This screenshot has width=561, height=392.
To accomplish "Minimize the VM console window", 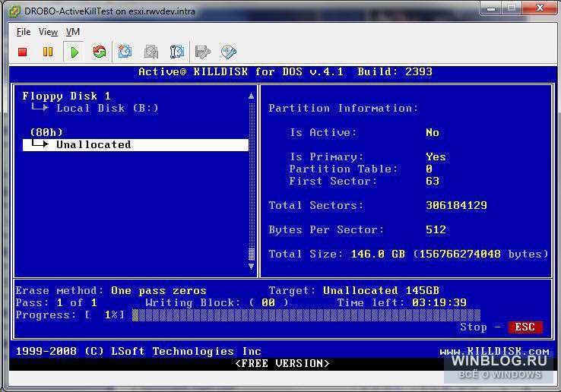I will coord(491,8).
